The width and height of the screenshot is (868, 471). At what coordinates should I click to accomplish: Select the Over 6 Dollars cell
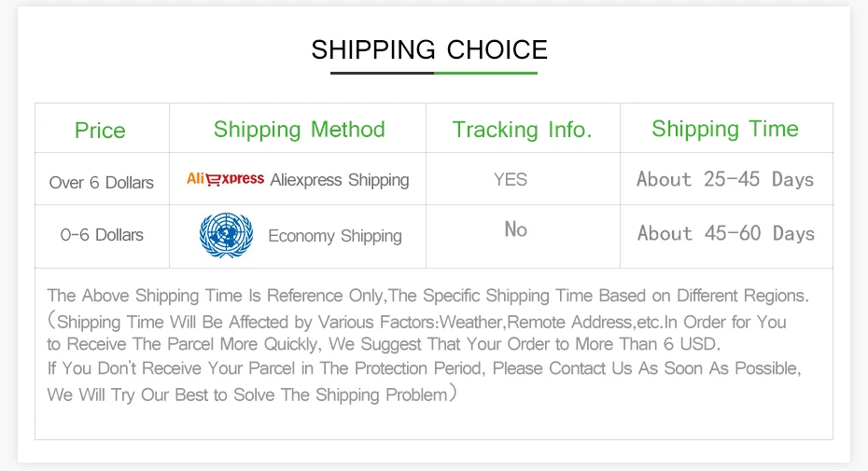(101, 183)
